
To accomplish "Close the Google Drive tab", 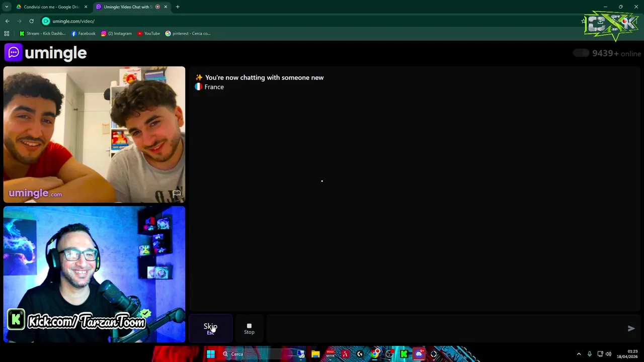I will click(x=86, y=7).
